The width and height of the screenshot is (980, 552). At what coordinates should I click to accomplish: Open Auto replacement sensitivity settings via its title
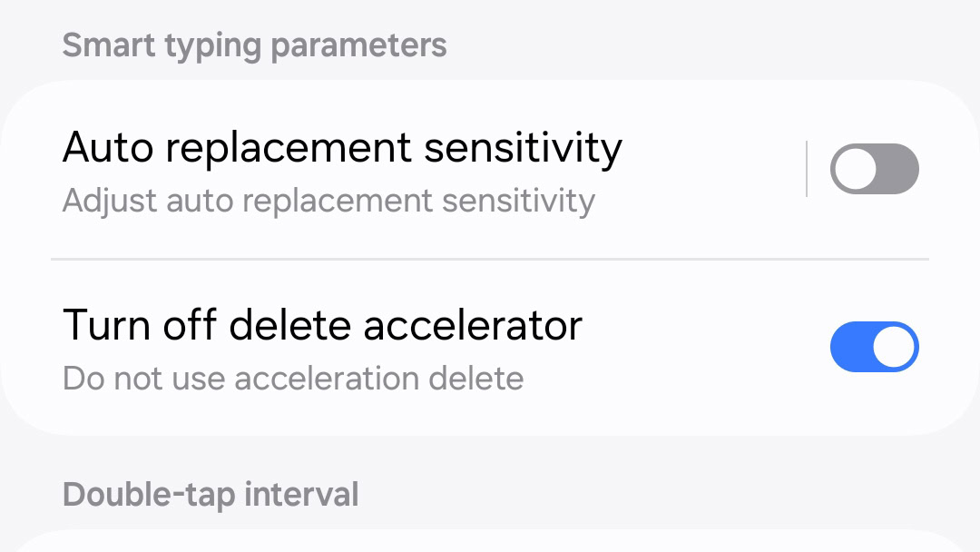click(x=342, y=147)
